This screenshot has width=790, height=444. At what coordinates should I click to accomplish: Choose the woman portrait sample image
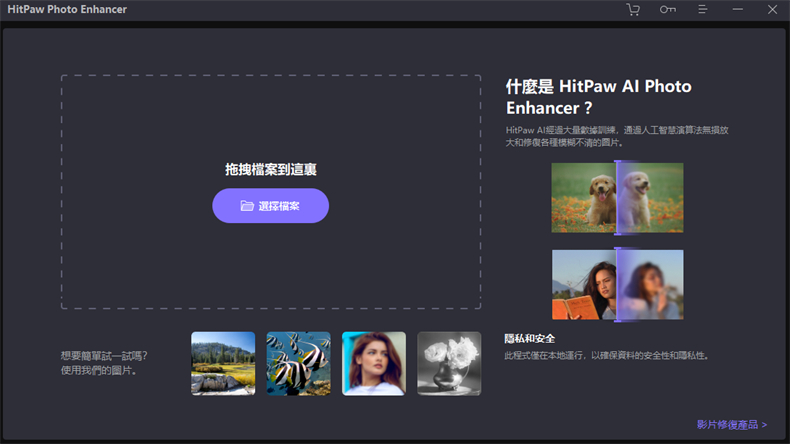[373, 363]
